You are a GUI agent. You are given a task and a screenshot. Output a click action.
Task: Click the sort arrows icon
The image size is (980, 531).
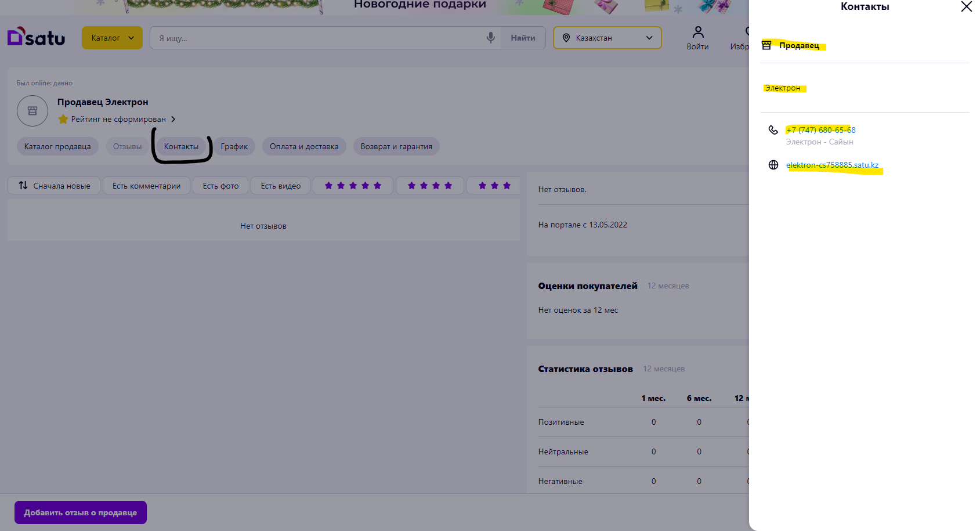click(23, 186)
